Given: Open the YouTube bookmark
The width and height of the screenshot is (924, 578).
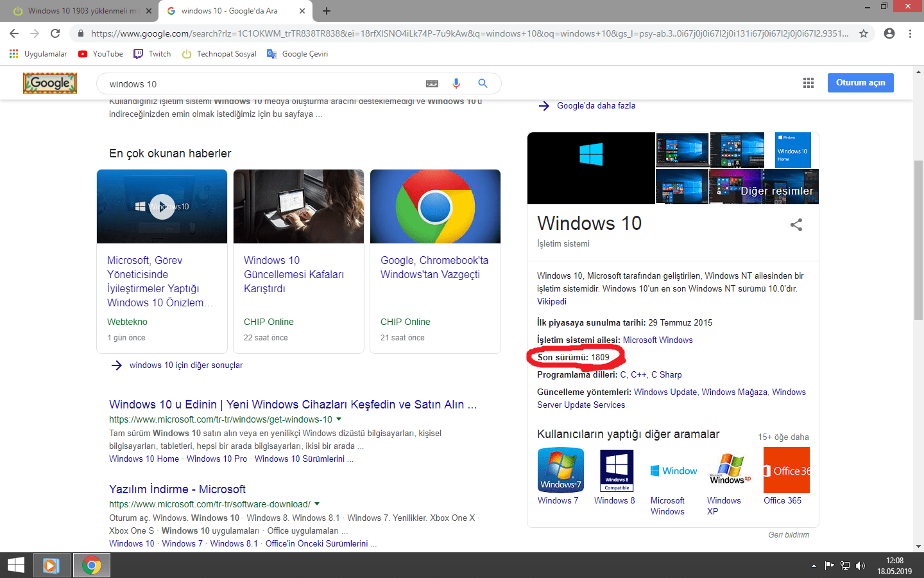Looking at the screenshot, I should point(101,54).
